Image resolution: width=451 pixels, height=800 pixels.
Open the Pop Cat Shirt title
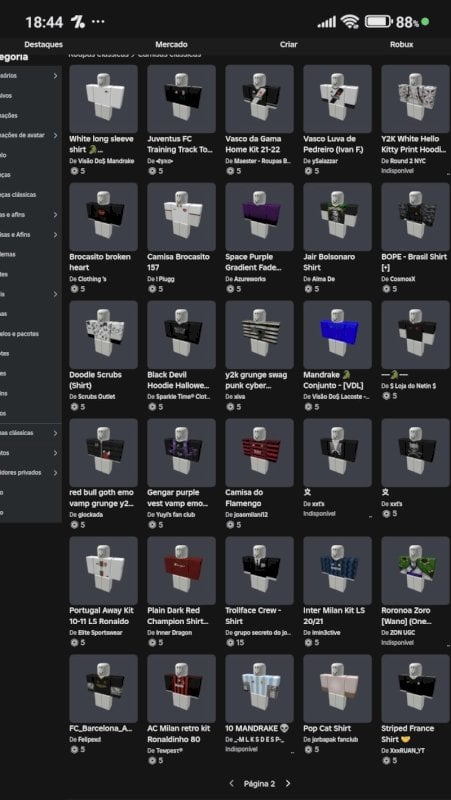[327, 728]
